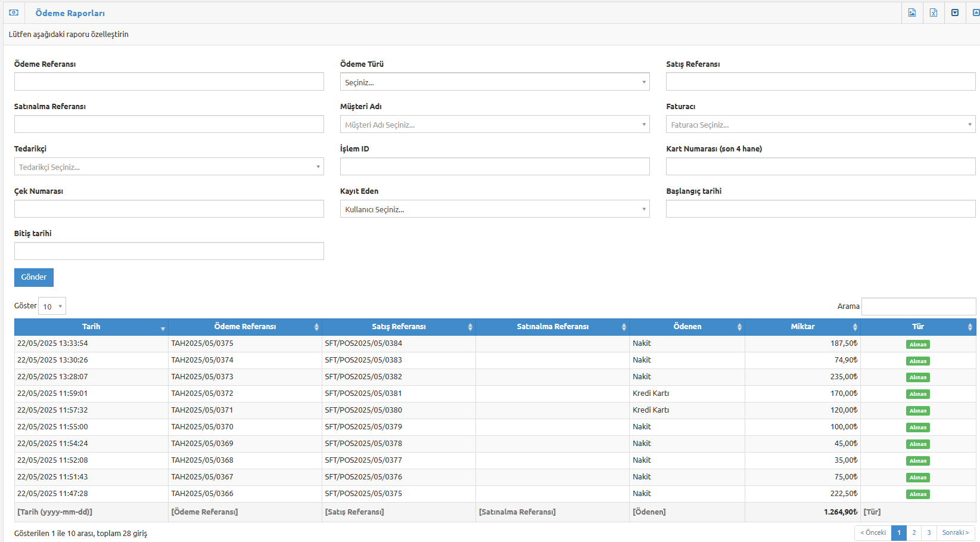Viewport: 980px width, 542px height.
Task: Click the show form caret-down icon
Action: [x=955, y=13]
